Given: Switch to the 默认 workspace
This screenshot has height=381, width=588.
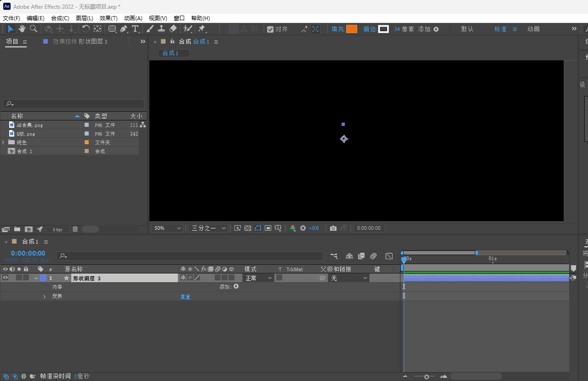Looking at the screenshot, I should [x=467, y=29].
